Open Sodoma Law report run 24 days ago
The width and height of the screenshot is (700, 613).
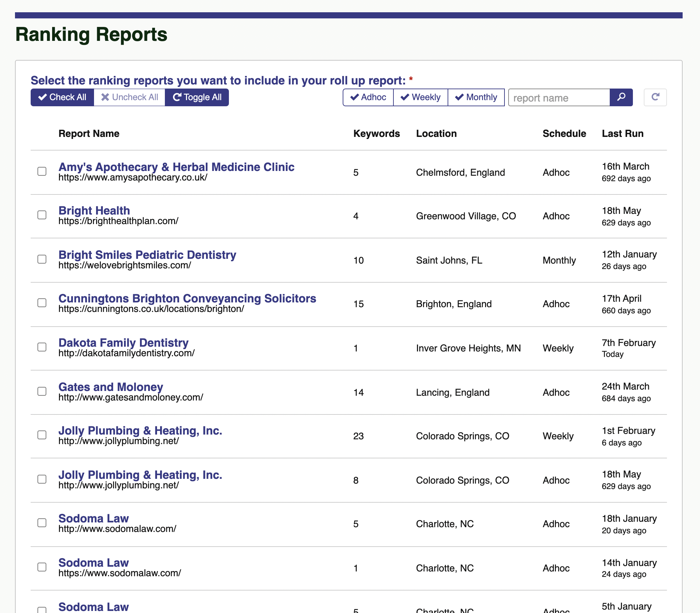point(93,563)
